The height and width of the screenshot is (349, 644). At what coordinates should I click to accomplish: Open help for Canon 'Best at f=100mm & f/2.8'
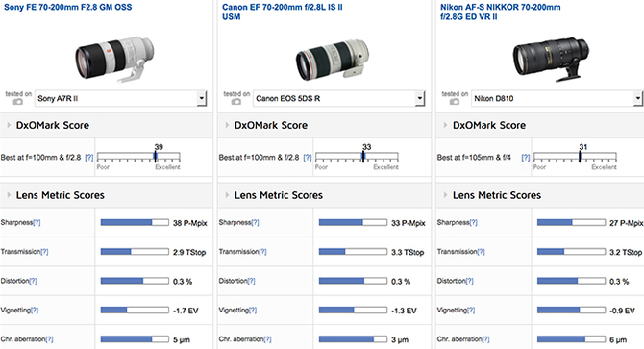(x=308, y=158)
